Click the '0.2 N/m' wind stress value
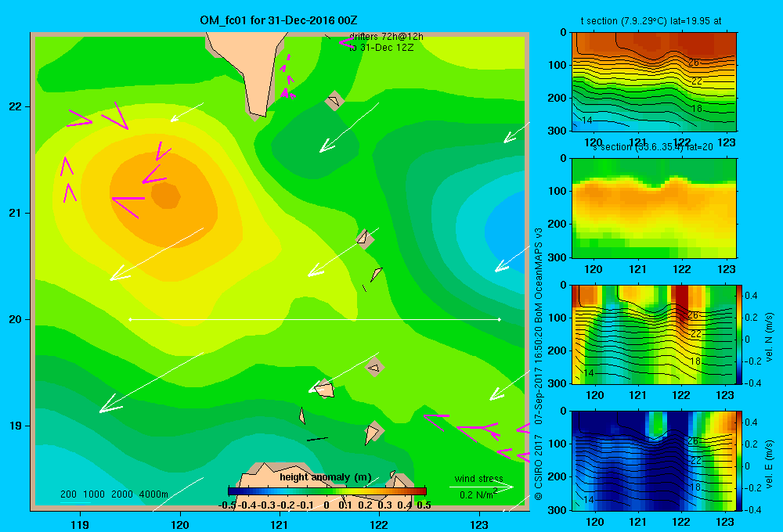This screenshot has width=783, height=532. coord(478,494)
